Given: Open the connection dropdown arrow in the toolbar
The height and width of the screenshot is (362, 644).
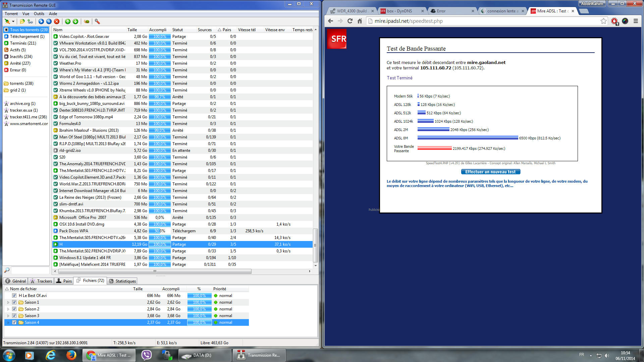Looking at the screenshot, I should coord(13,21).
